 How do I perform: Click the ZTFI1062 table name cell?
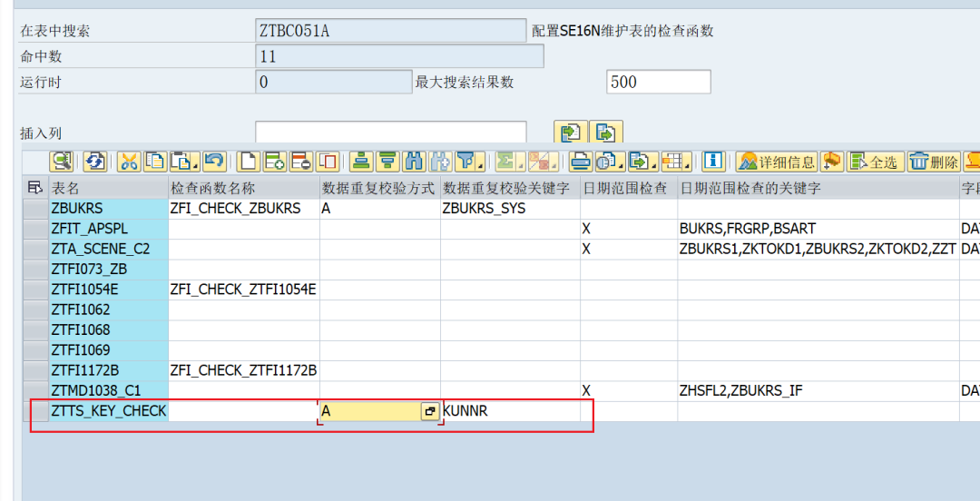click(109, 309)
